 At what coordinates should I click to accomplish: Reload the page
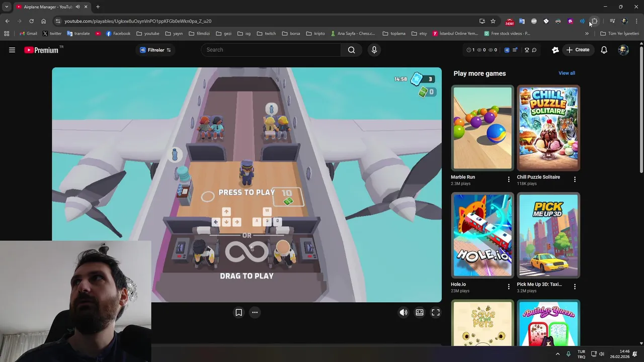31,21
